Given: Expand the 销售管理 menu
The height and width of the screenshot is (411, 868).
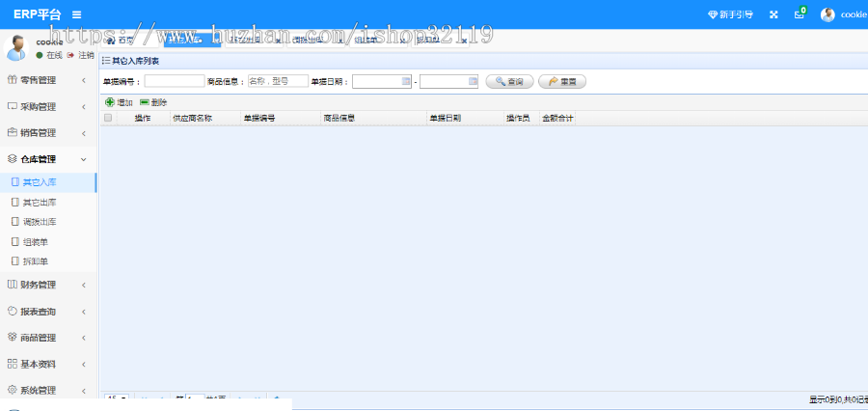Looking at the screenshot, I should (48, 133).
